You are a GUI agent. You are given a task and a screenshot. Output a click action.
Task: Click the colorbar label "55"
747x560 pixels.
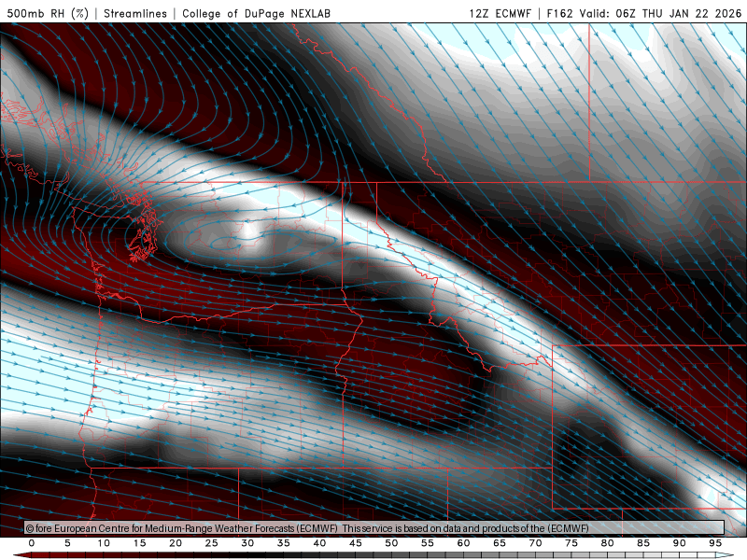pyautogui.click(x=428, y=543)
